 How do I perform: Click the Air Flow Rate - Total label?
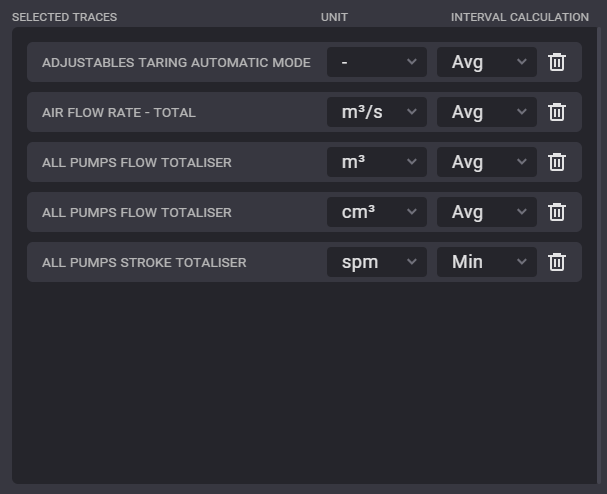tap(119, 113)
